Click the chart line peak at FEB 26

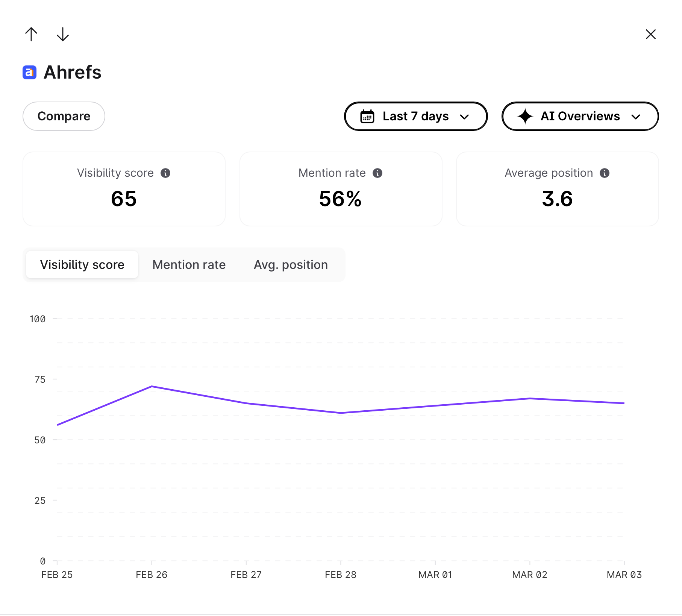coord(152,386)
